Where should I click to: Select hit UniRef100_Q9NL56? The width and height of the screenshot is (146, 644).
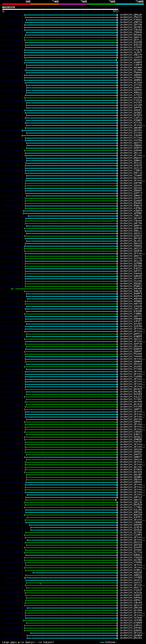(x=131, y=291)
